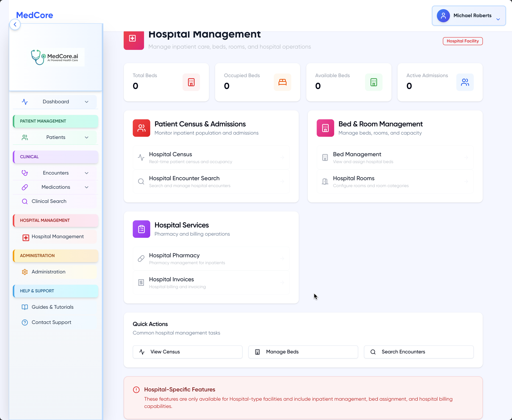This screenshot has width=512, height=420.
Task: Expand the Medications chevron
Action: click(86, 187)
